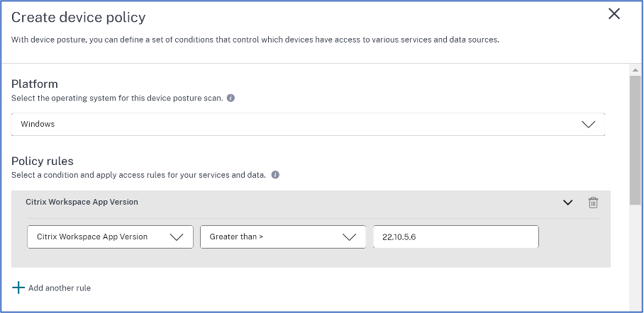The width and height of the screenshot is (644, 313).
Task: Click the 'With device posture' intro text
Action: pyautogui.click(x=255, y=40)
